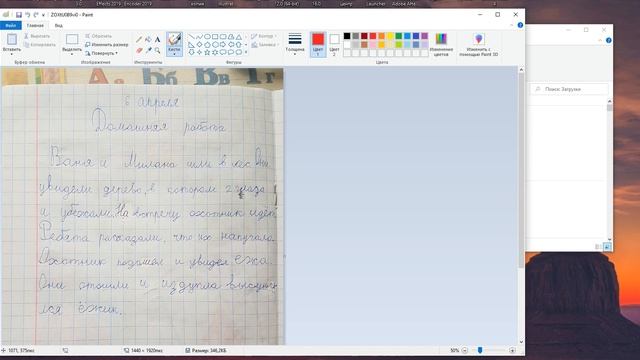The width and height of the screenshot is (640, 360).
Task: Switch to the Home (Главная) tab
Action: [35, 25]
